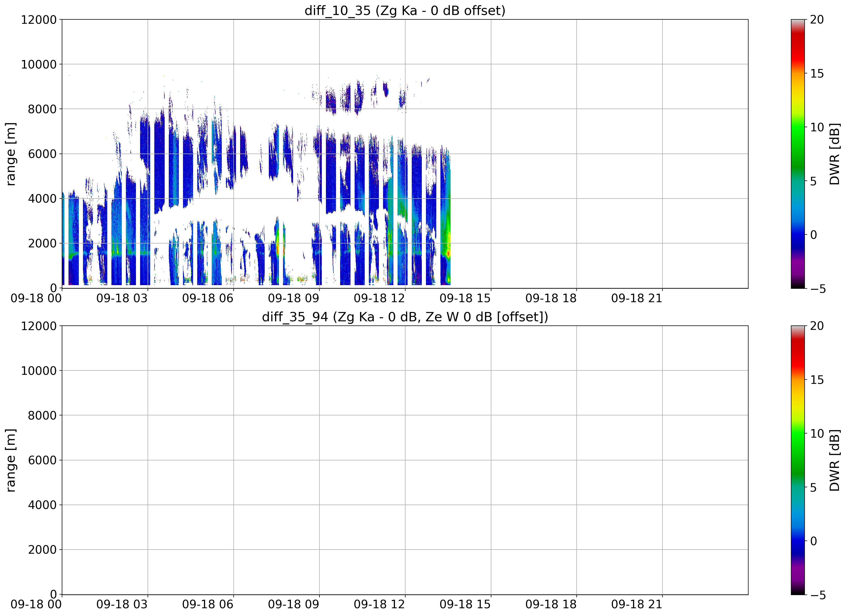Viewport: 847px width, 616px height.
Task: Click the bottom plot's 12000 y-axis tick
Action: (x=39, y=326)
